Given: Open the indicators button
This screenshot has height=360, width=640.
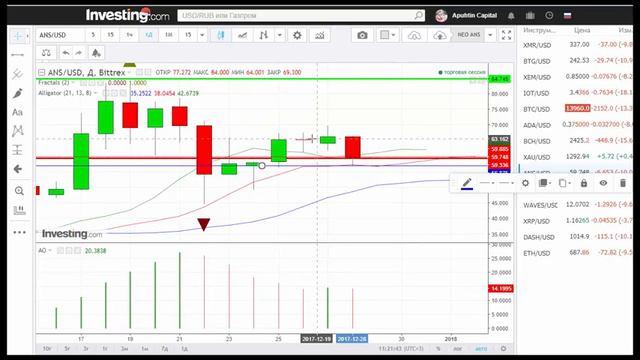Looking at the screenshot, I should [320, 36].
